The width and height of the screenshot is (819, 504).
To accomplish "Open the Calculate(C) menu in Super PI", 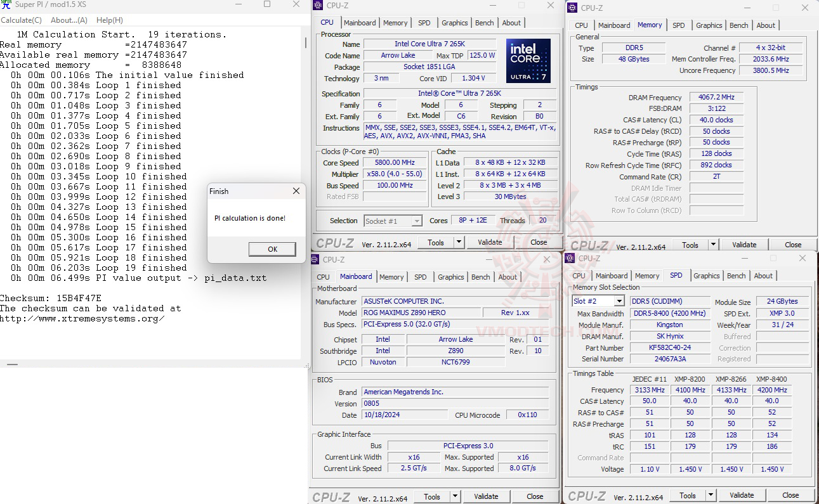I will (21, 20).
